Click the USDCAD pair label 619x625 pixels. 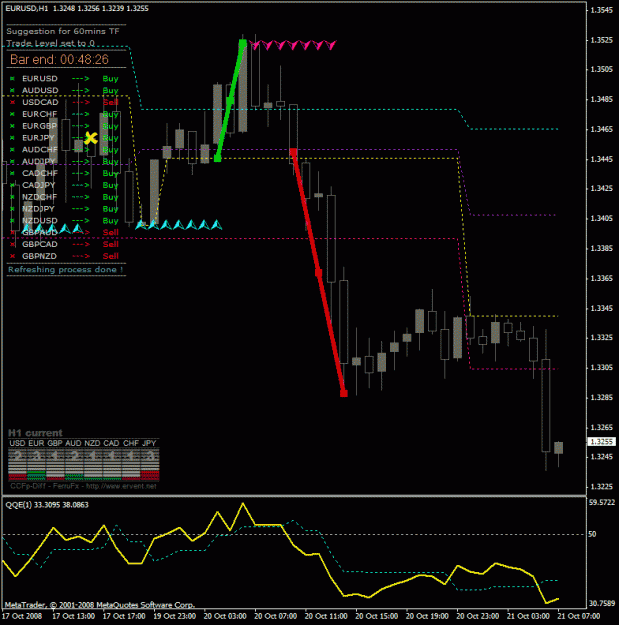tap(40, 102)
